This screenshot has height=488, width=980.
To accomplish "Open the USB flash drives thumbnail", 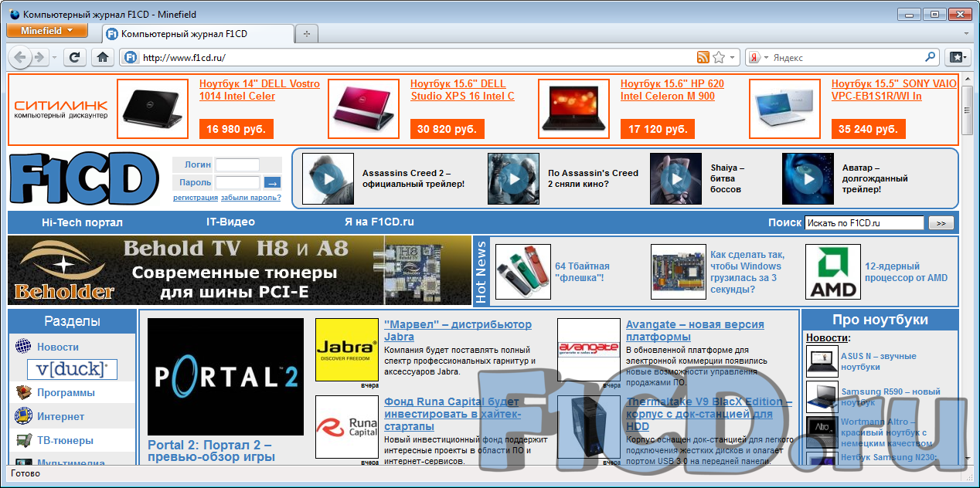I will tap(522, 271).
